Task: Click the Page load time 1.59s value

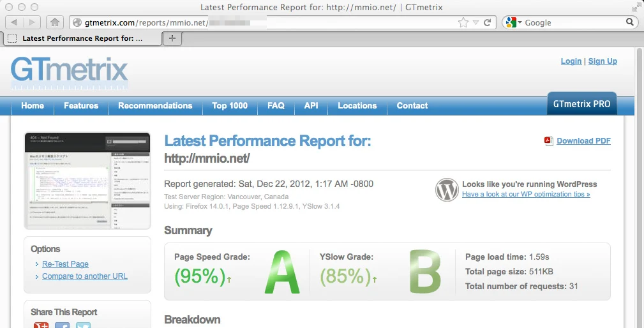Action: click(x=539, y=257)
